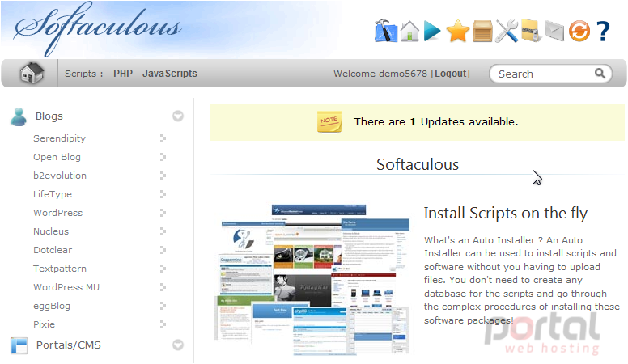Click the arrow icon next to Pixie

[163, 324]
